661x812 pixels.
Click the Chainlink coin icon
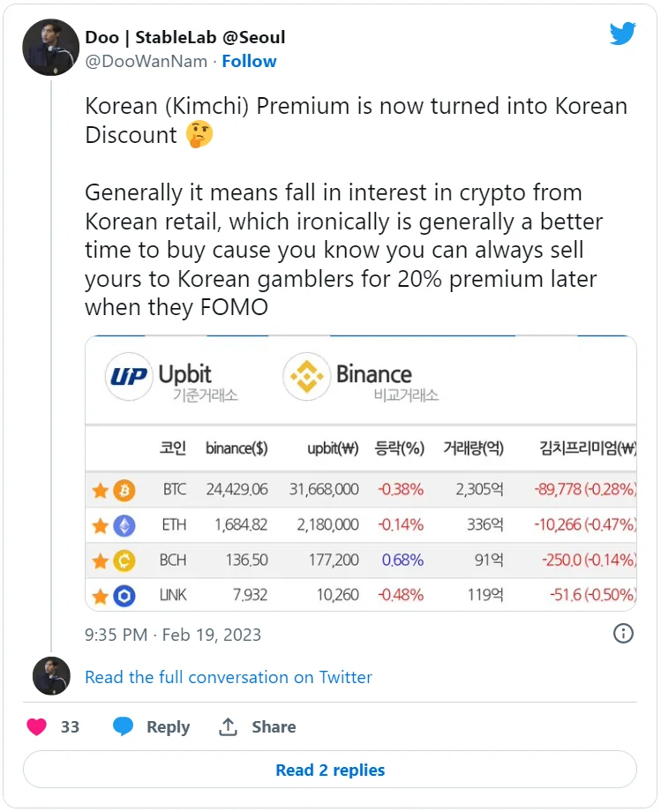click(x=125, y=596)
